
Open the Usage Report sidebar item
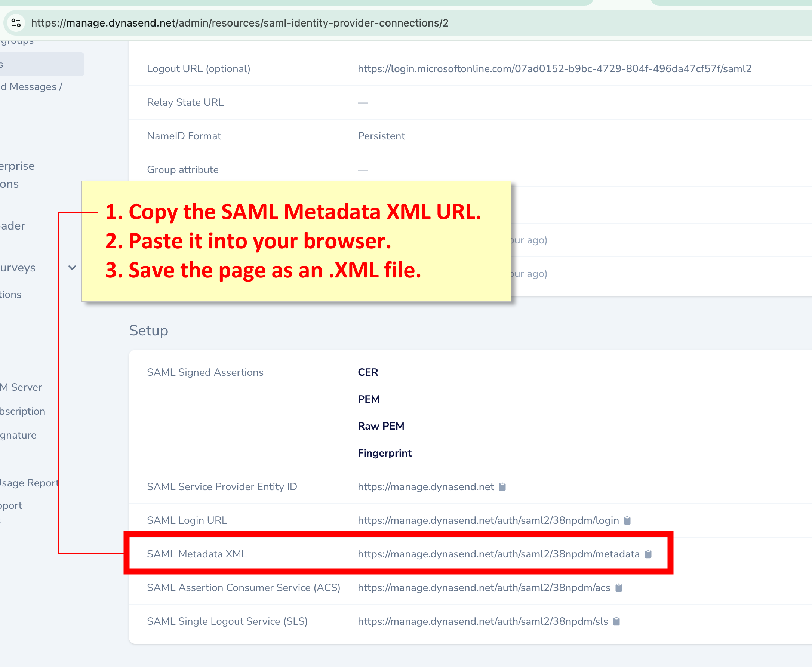pyautogui.click(x=28, y=483)
